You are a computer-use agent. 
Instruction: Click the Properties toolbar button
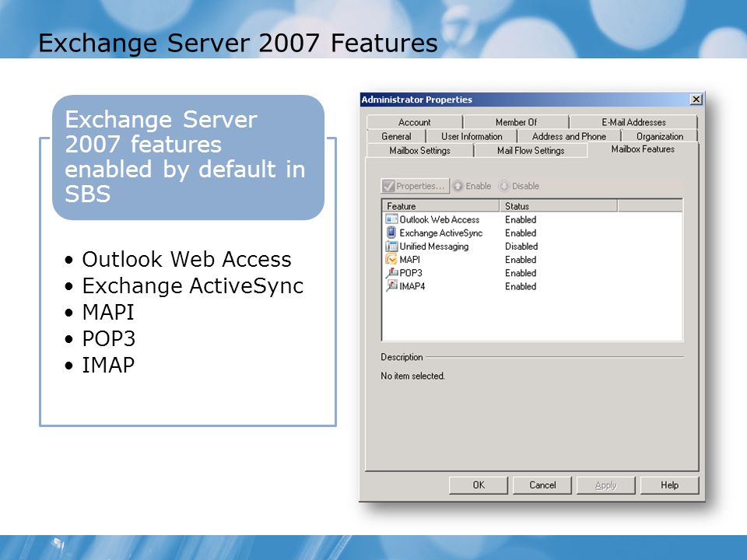(415, 186)
